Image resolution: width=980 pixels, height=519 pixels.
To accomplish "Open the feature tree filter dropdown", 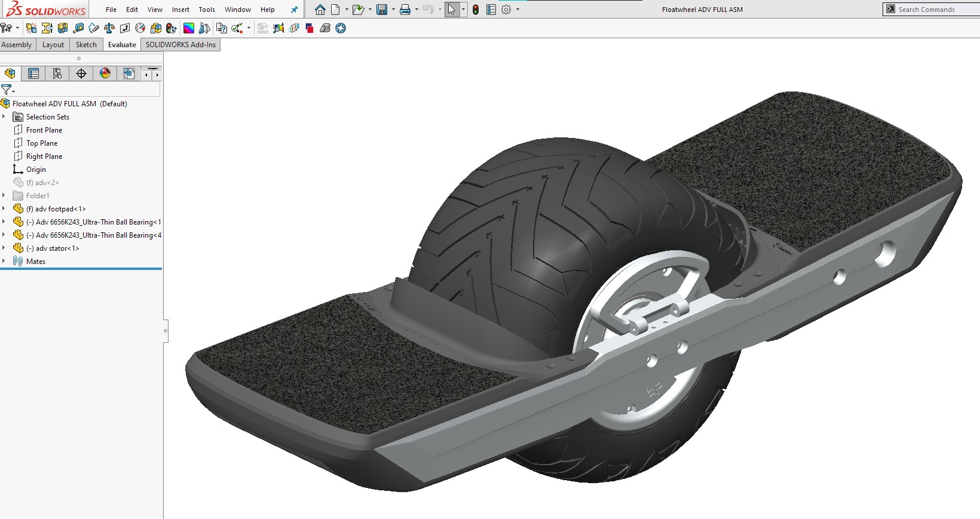I will point(8,90).
